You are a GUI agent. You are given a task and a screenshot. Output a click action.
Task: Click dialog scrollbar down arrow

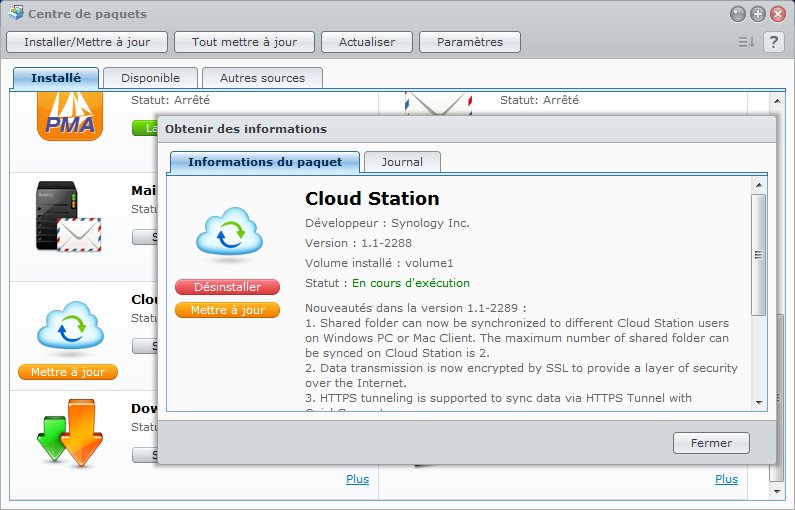point(759,403)
